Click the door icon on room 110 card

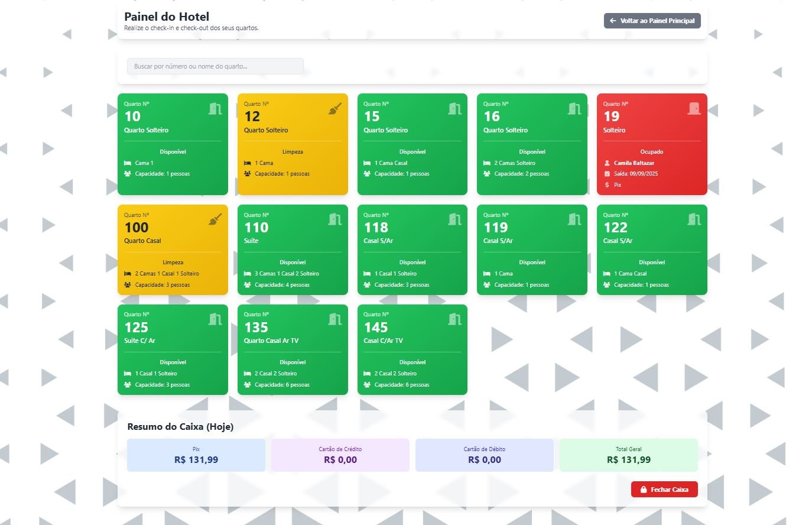[335, 219]
